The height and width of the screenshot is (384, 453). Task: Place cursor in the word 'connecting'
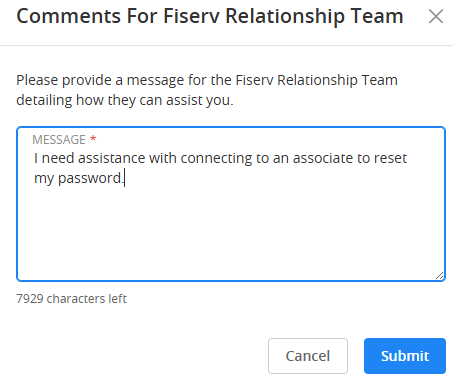click(216, 159)
